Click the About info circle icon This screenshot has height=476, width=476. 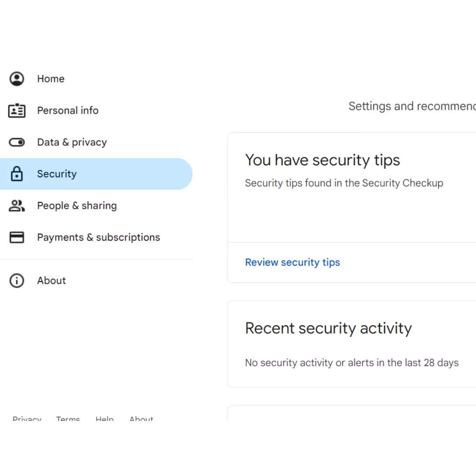pos(17,280)
